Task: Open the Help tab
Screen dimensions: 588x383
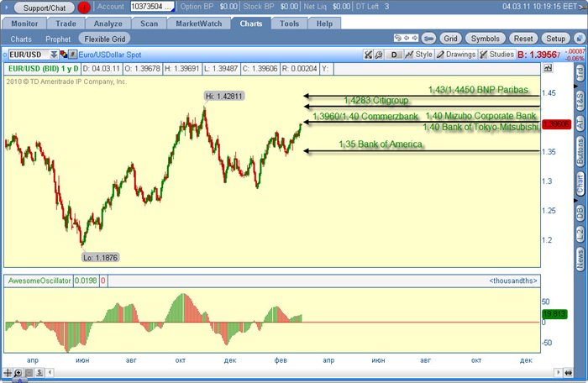Action: click(x=324, y=24)
